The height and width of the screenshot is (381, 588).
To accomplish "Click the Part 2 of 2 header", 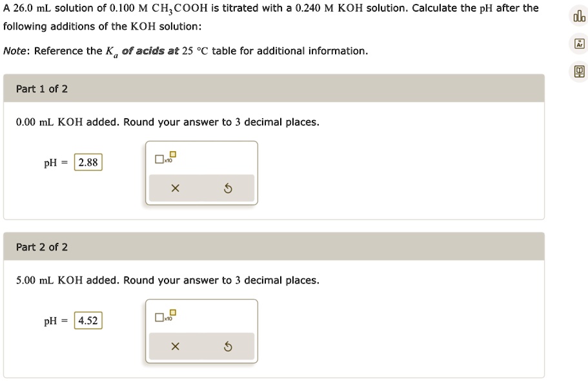I will click(41, 247).
